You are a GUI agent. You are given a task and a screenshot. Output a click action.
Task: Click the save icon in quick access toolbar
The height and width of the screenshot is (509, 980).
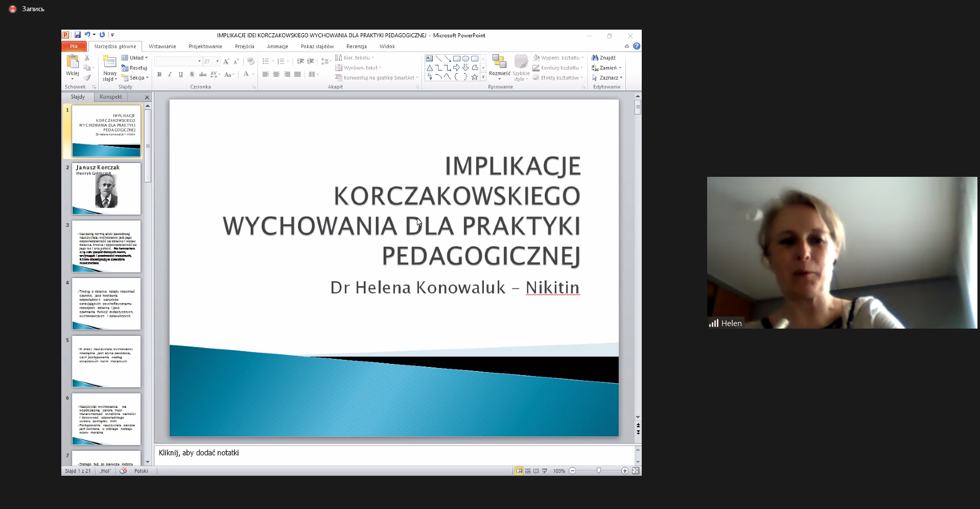(x=78, y=35)
